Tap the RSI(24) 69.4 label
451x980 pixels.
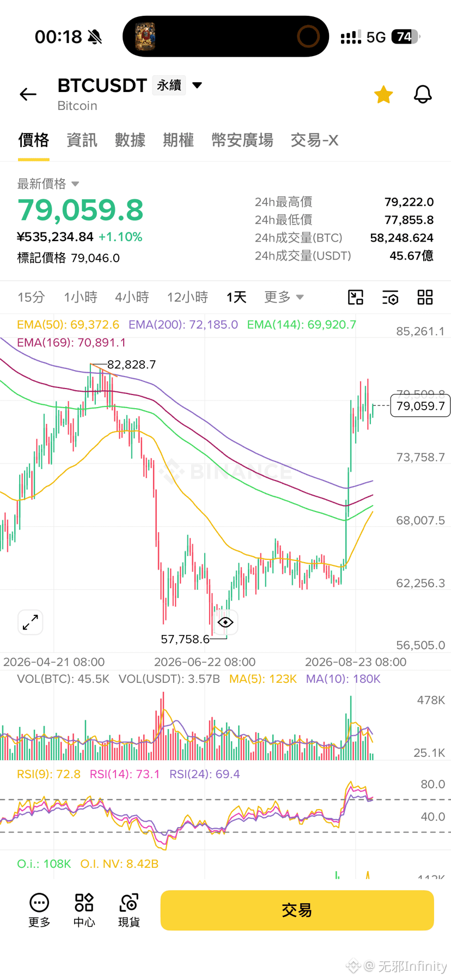click(x=205, y=774)
